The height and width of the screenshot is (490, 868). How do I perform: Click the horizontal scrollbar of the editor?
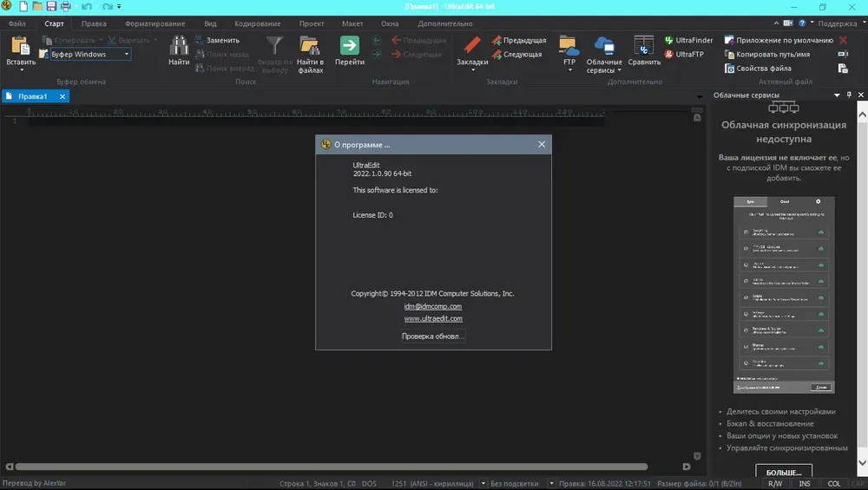click(331, 467)
